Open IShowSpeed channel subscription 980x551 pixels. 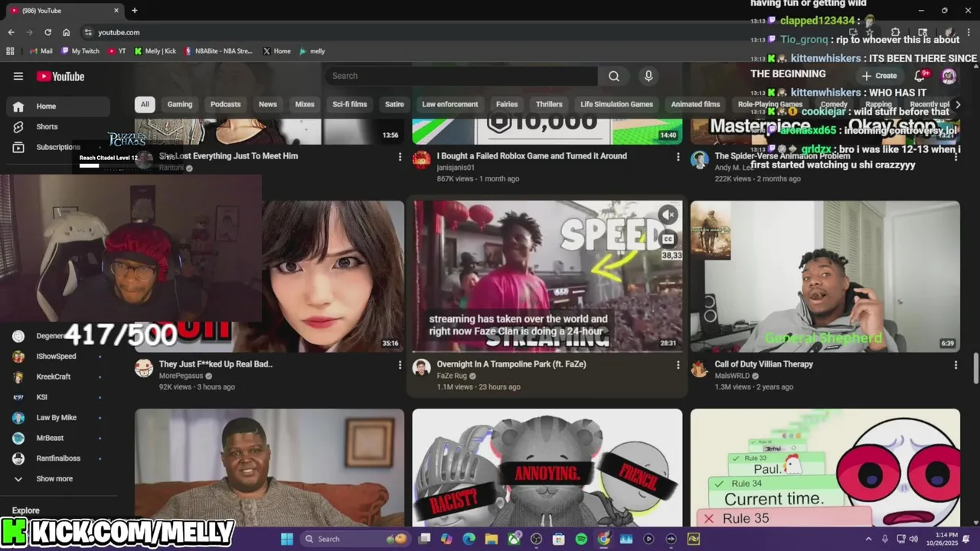[57, 356]
